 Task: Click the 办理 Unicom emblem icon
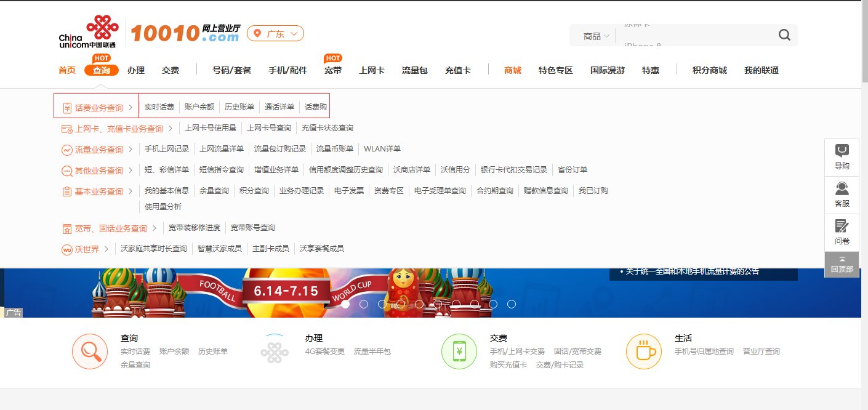(275, 351)
